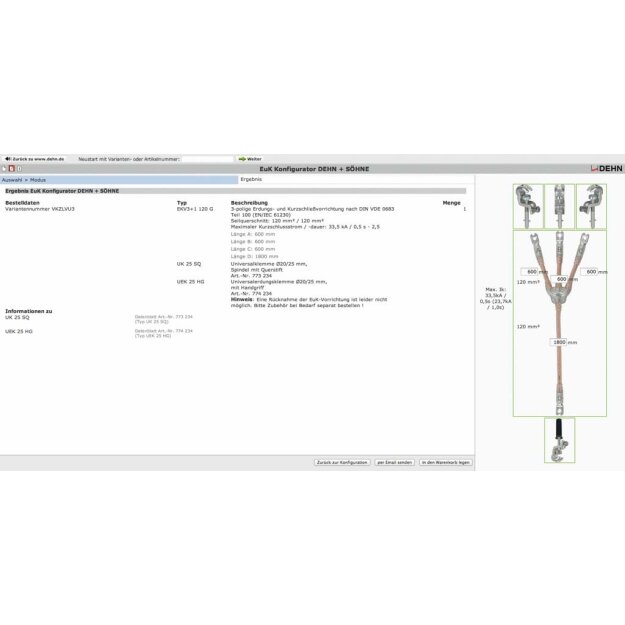Open the Datenblatt link for Art.-Nr. 774 234
This screenshot has width=625, height=625.
163,333
